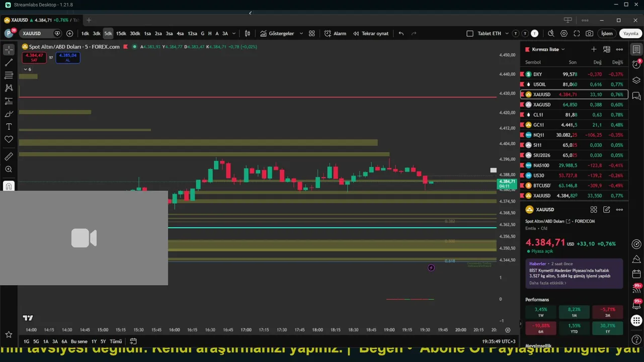Start Tekrar oynat bar replay
The height and width of the screenshot is (362, 644).
(371, 34)
